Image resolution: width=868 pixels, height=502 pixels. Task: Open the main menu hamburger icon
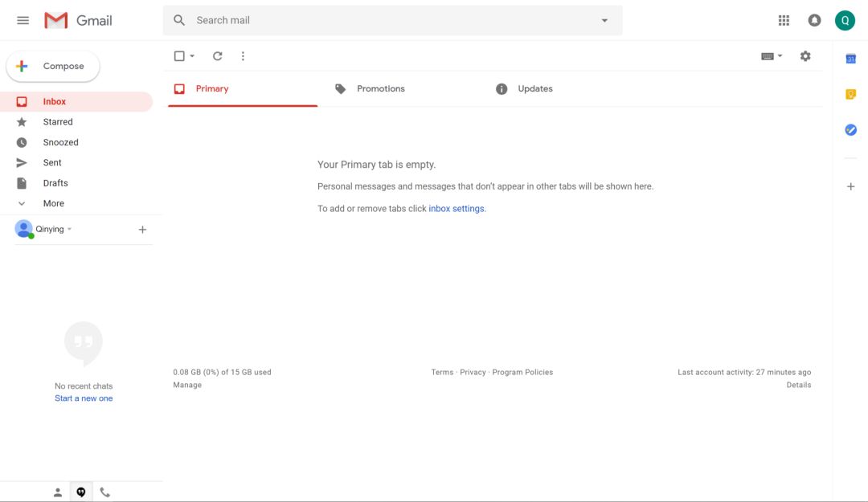tap(23, 20)
